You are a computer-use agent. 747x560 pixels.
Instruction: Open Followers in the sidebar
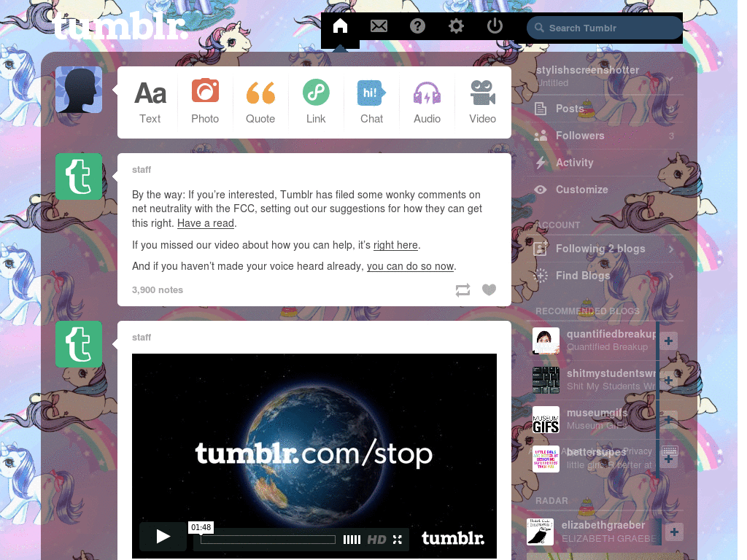point(605,136)
